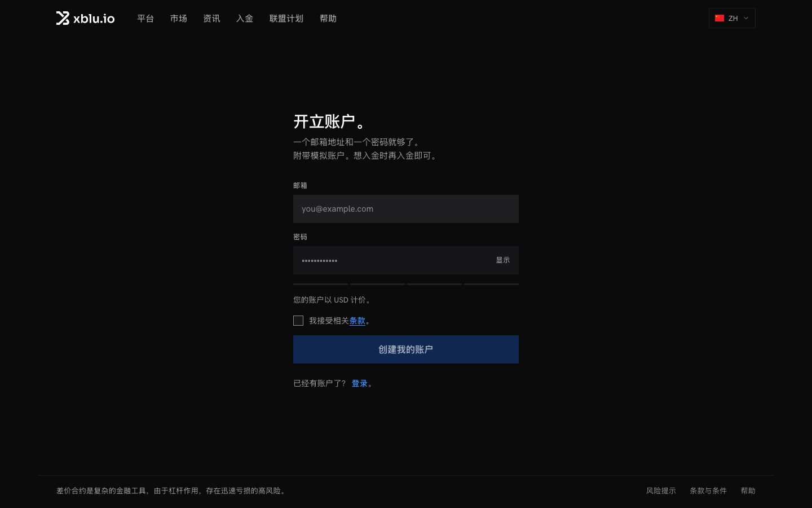Image resolution: width=812 pixels, height=508 pixels.
Task: Click the China flag icon
Action: (720, 18)
